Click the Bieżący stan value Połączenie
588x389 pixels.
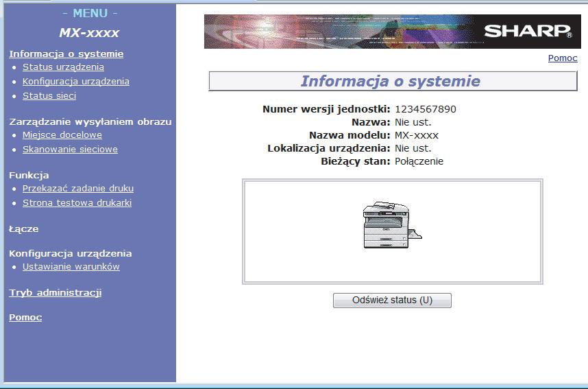[x=419, y=161]
